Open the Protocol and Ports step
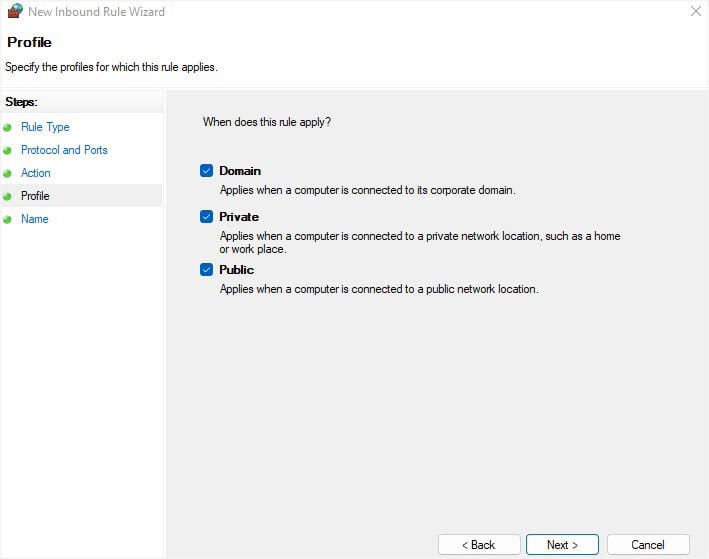The image size is (709, 559). point(64,150)
